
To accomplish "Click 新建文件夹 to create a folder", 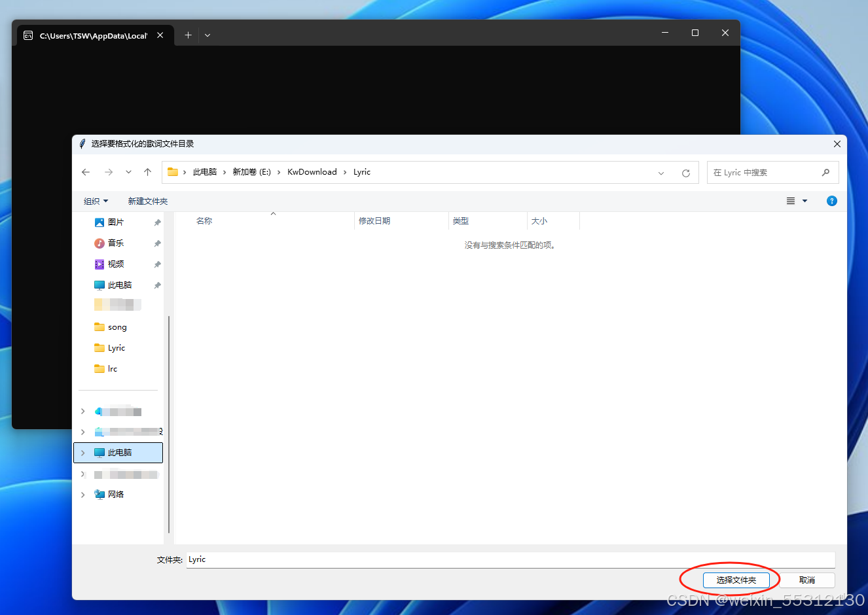I will pyautogui.click(x=148, y=201).
